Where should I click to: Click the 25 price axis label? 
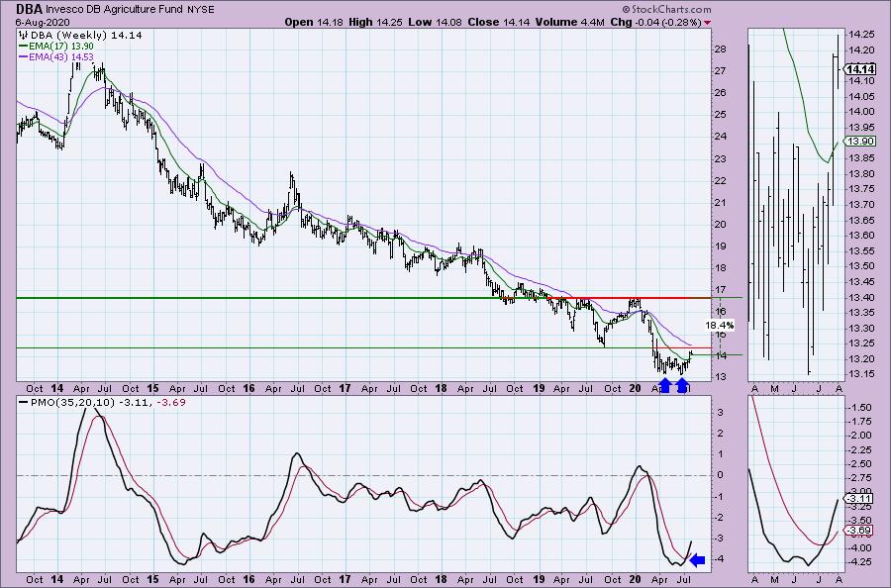(721, 115)
